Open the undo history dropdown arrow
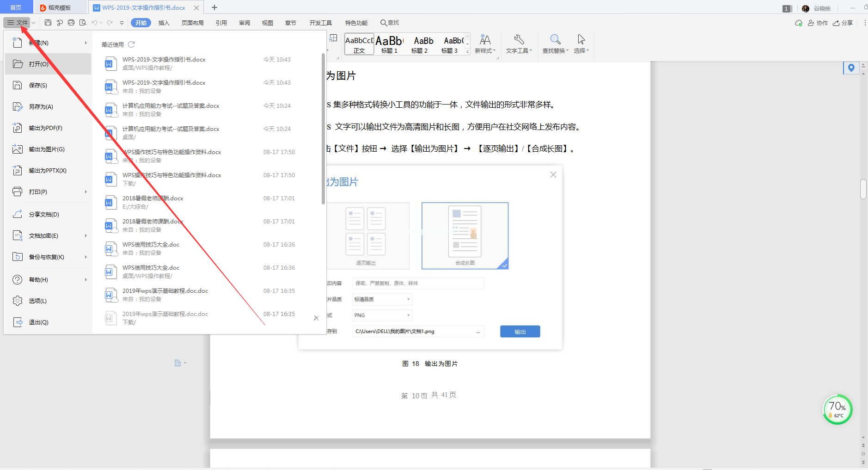 pos(101,23)
